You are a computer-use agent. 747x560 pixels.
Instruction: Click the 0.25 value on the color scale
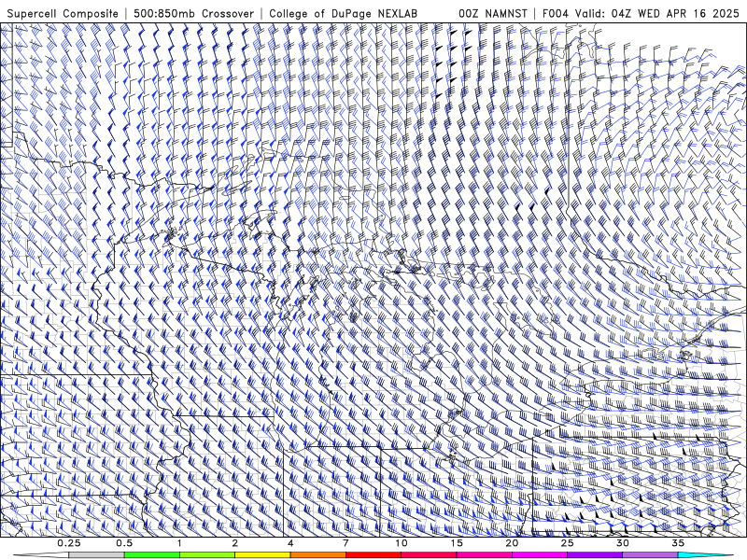(69, 543)
